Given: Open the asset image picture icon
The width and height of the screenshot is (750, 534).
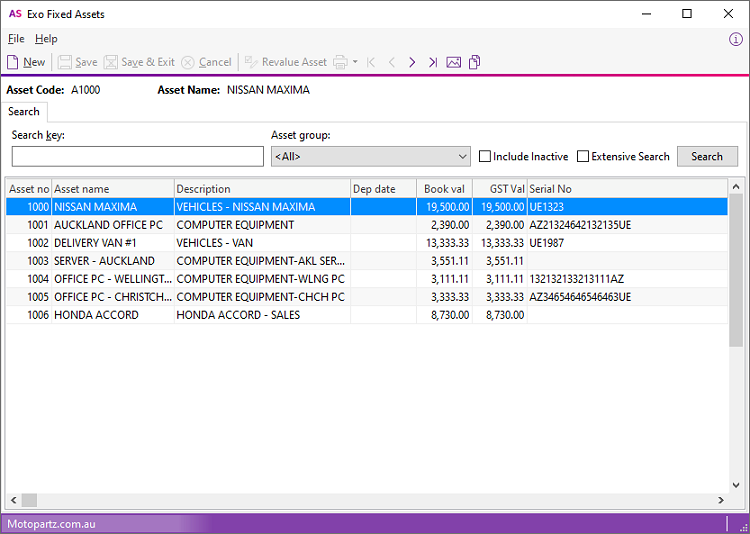Looking at the screenshot, I should tap(454, 62).
